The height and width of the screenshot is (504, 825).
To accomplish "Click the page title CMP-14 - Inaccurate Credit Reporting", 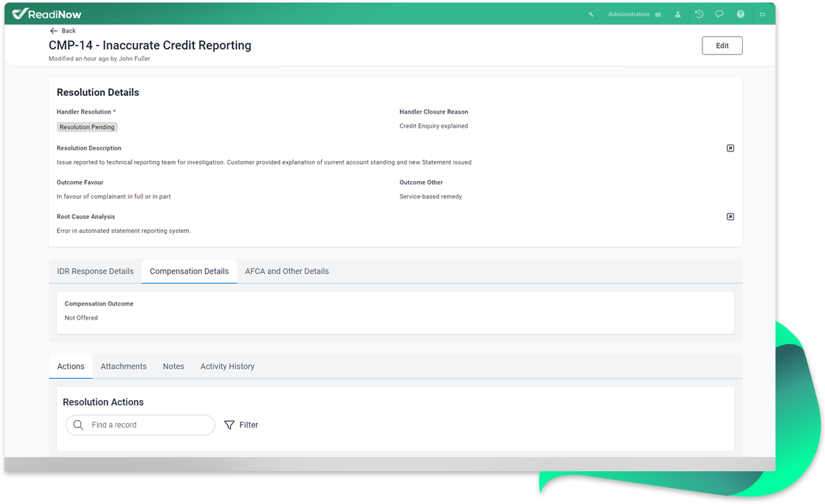I will (150, 46).
